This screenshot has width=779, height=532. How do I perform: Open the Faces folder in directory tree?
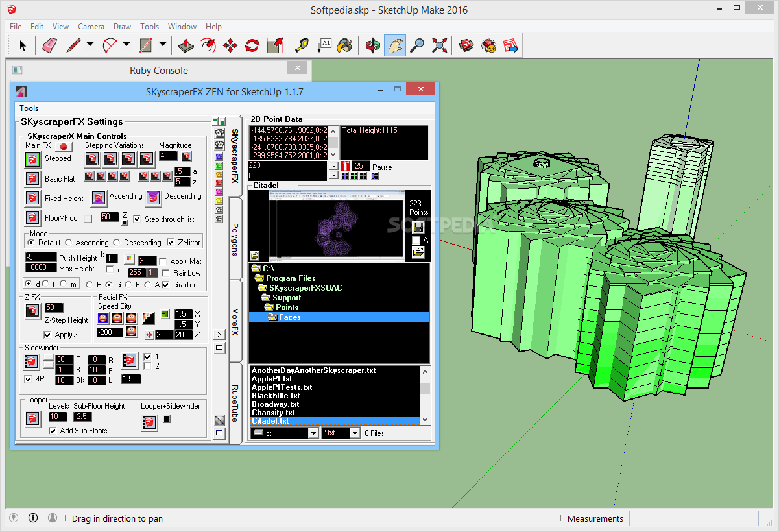(x=290, y=317)
